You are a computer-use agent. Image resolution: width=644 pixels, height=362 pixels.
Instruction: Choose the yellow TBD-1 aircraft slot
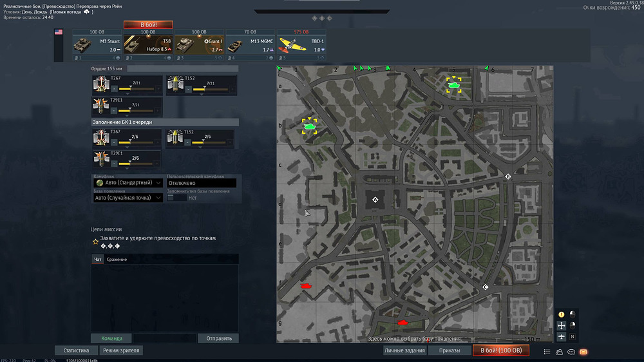301,44
